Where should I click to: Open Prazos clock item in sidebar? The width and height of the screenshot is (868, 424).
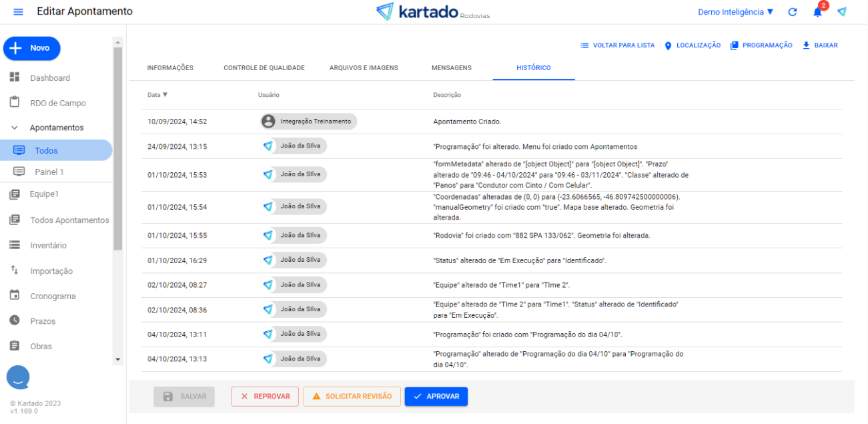tap(43, 321)
